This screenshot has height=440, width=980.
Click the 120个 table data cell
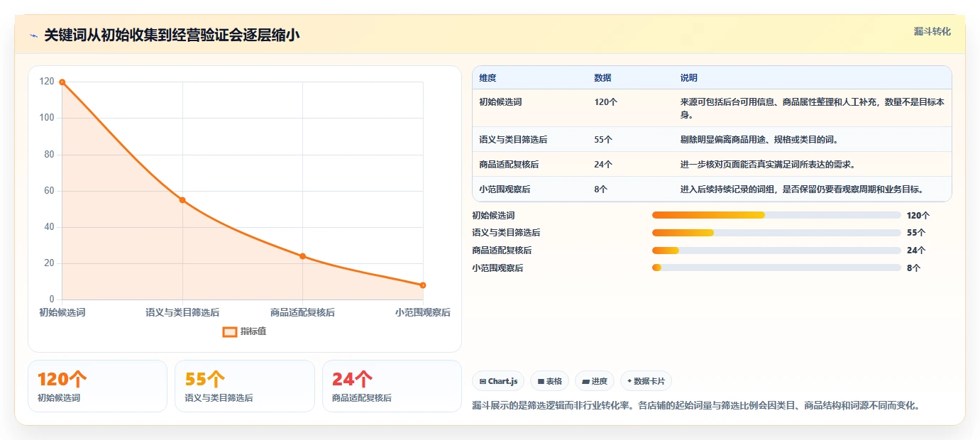click(606, 102)
